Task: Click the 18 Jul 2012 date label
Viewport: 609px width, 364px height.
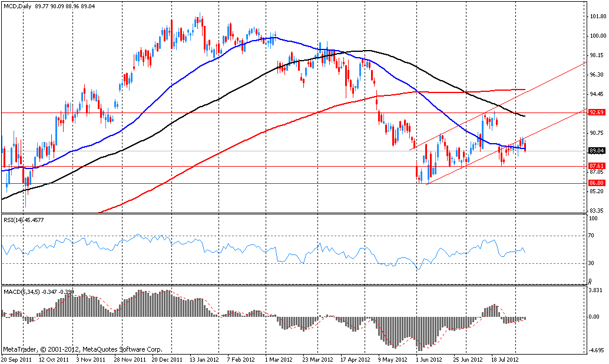Action: point(505,360)
